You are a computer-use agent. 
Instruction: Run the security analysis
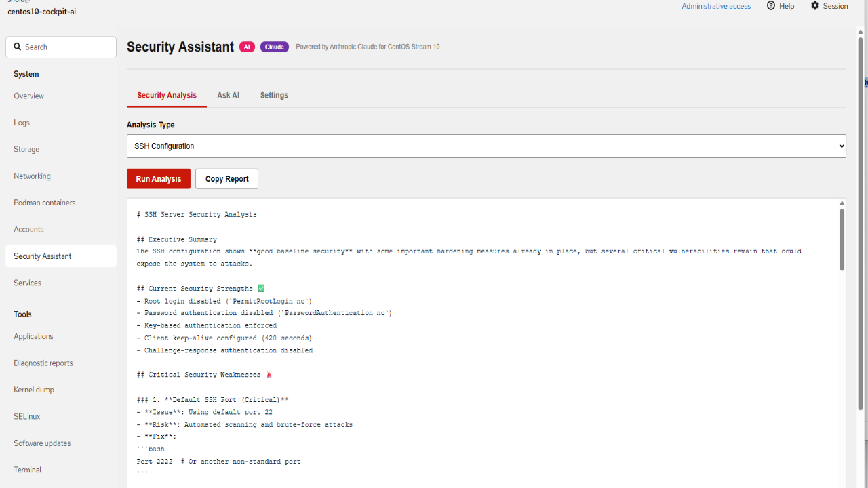pos(159,179)
